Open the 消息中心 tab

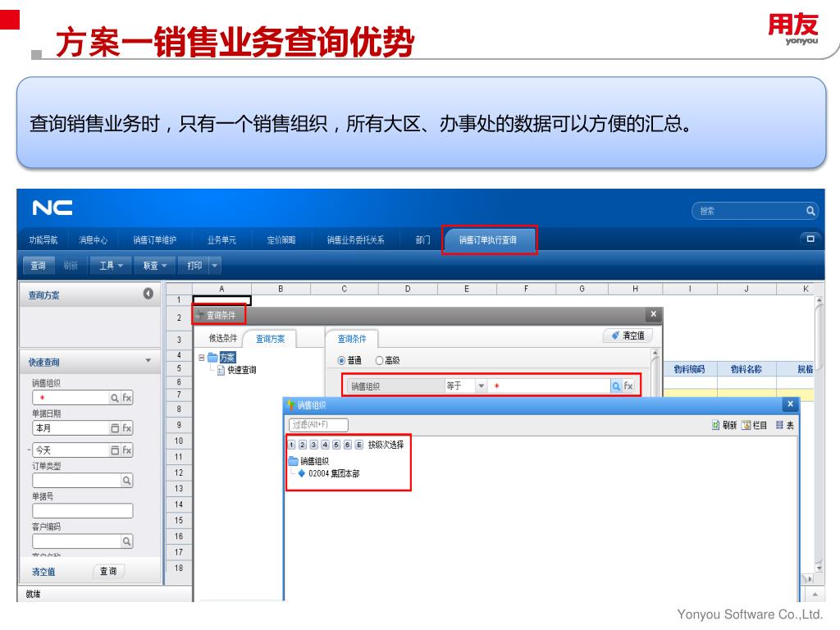coord(94,240)
